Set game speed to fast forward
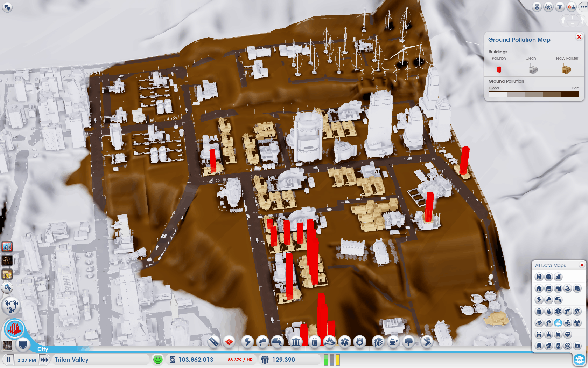This screenshot has height=368, width=588. pos(44,360)
